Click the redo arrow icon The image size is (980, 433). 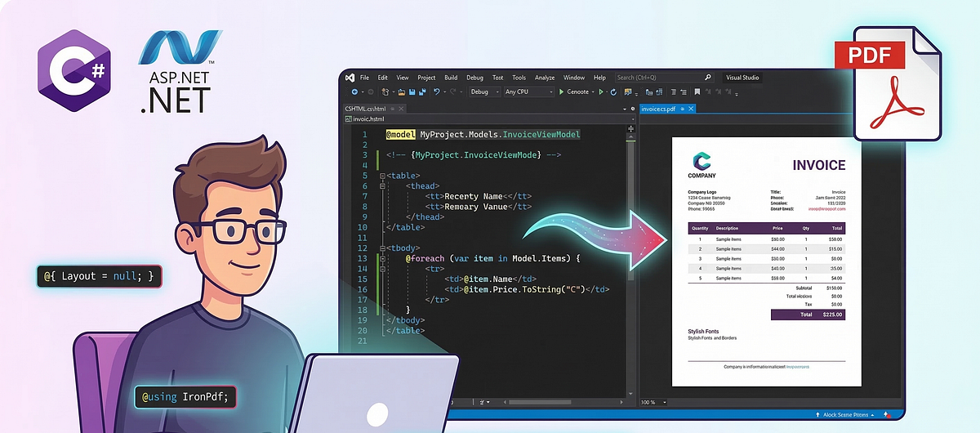[453, 92]
